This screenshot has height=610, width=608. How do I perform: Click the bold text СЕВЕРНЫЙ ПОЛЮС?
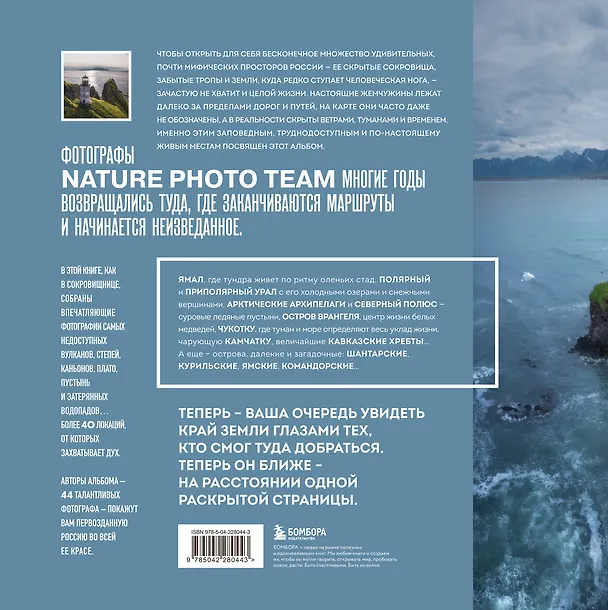click(x=396, y=304)
